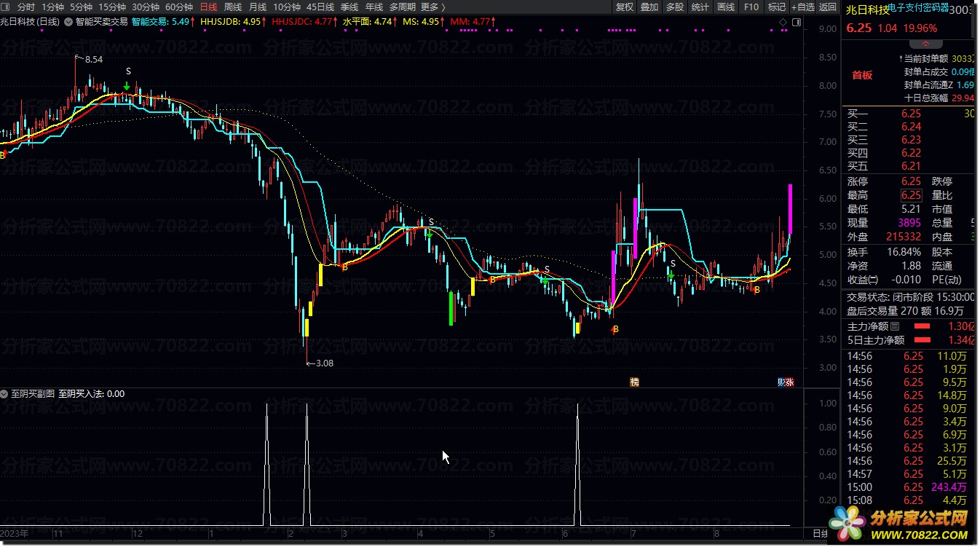
Task: Select the 45日线 period tab
Action: (x=320, y=7)
